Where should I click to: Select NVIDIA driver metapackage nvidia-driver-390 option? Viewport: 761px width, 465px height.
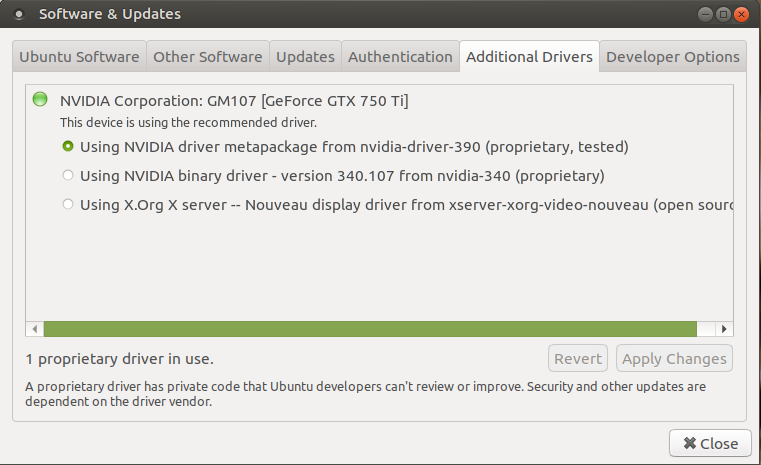pyautogui.click(x=68, y=147)
